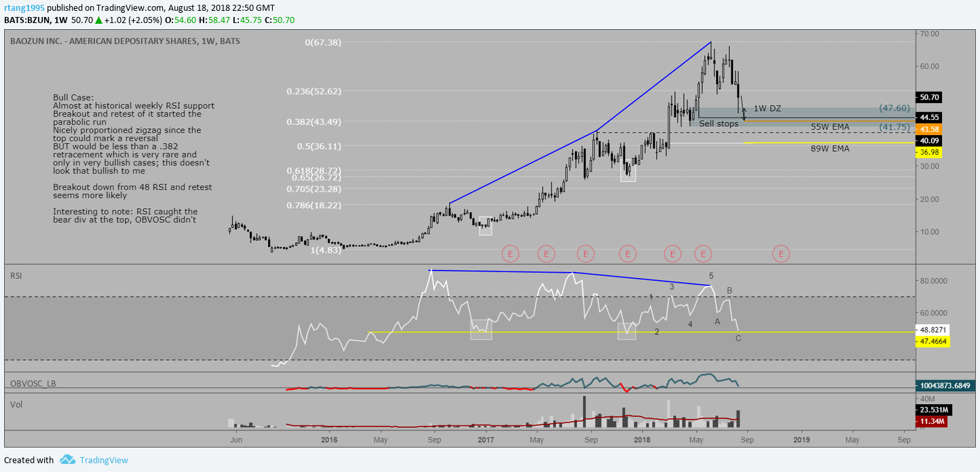Click the black 40.09 price tag
Viewport: 980px width, 472px height.
(x=928, y=141)
